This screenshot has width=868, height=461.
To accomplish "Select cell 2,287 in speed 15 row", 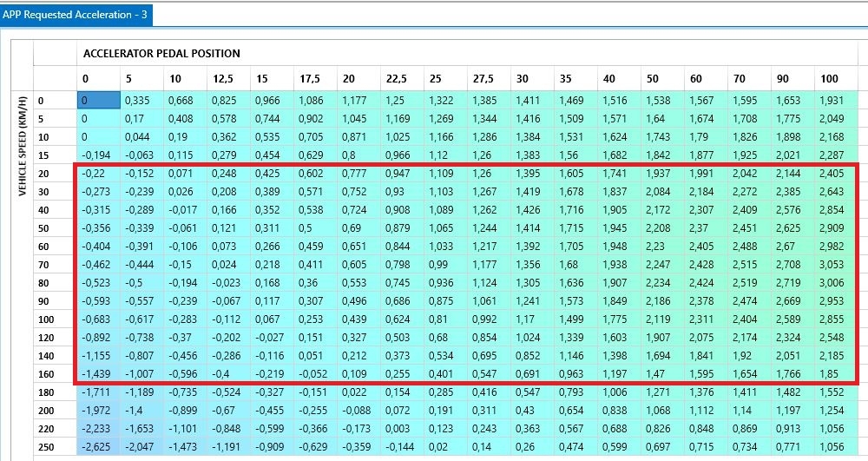I will 836,155.
